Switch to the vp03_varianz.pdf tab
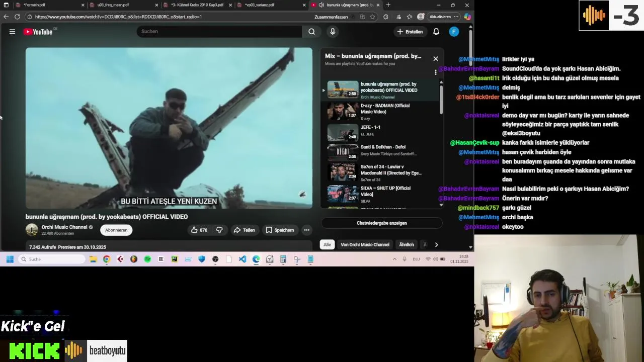This screenshot has height=362, width=644. click(272, 5)
